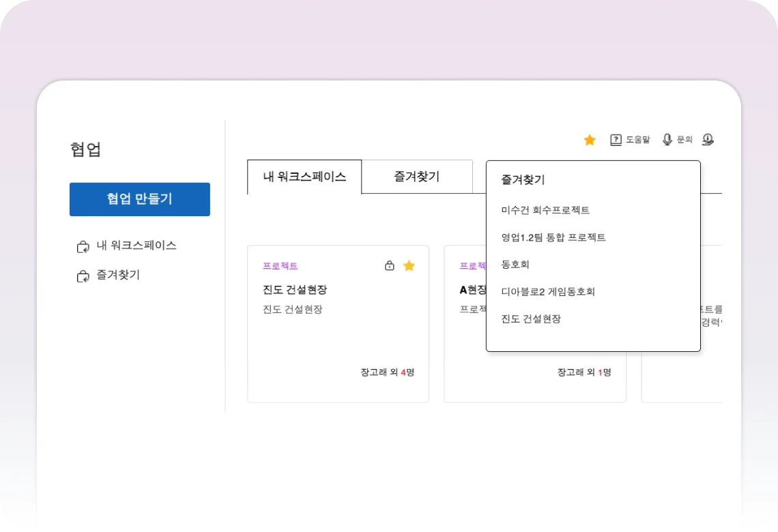778x532 pixels.
Task: Click 장고래 외 4명 member count
Action: click(x=387, y=372)
